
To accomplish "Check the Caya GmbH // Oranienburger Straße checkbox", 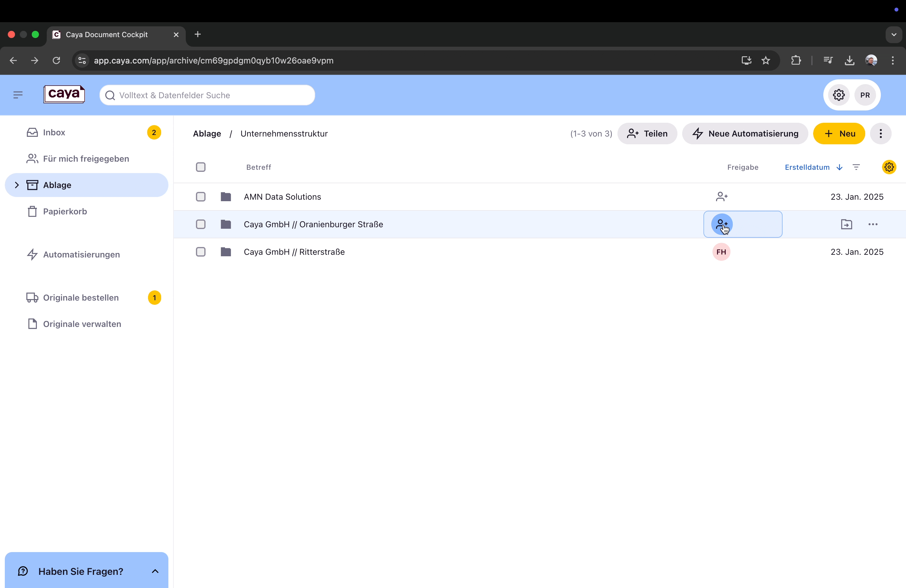I will [201, 225].
